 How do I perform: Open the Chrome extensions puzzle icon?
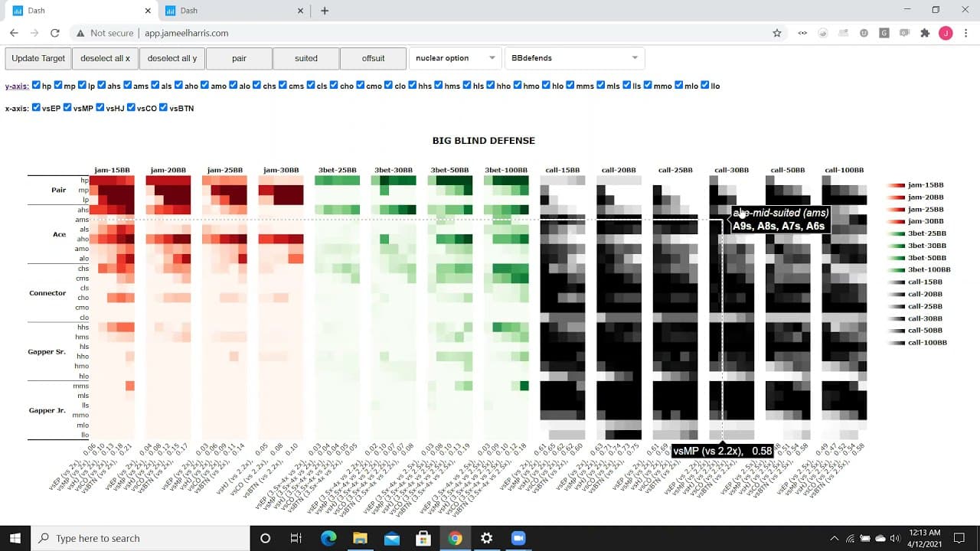(x=925, y=33)
